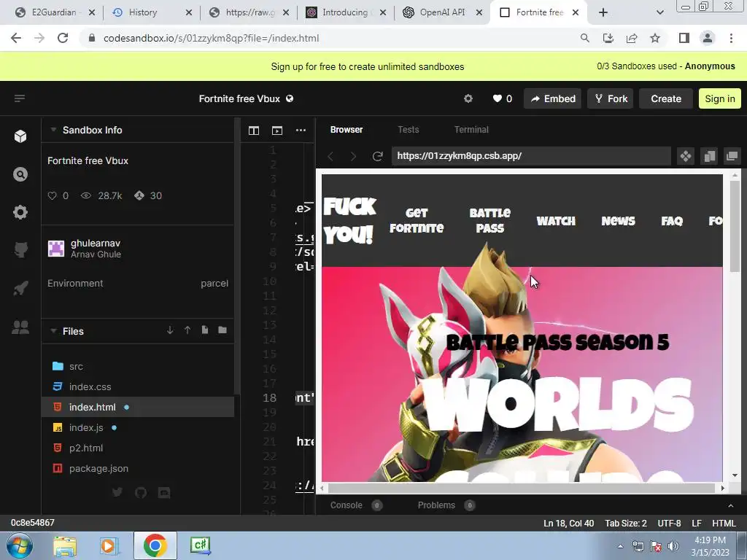Click FAQ in preview nav

pos(672,221)
